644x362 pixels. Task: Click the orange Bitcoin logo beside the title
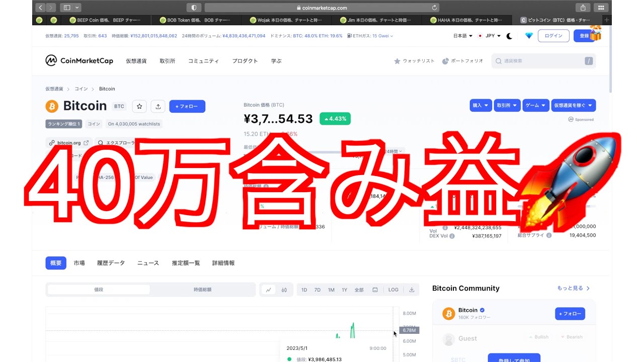point(52,106)
